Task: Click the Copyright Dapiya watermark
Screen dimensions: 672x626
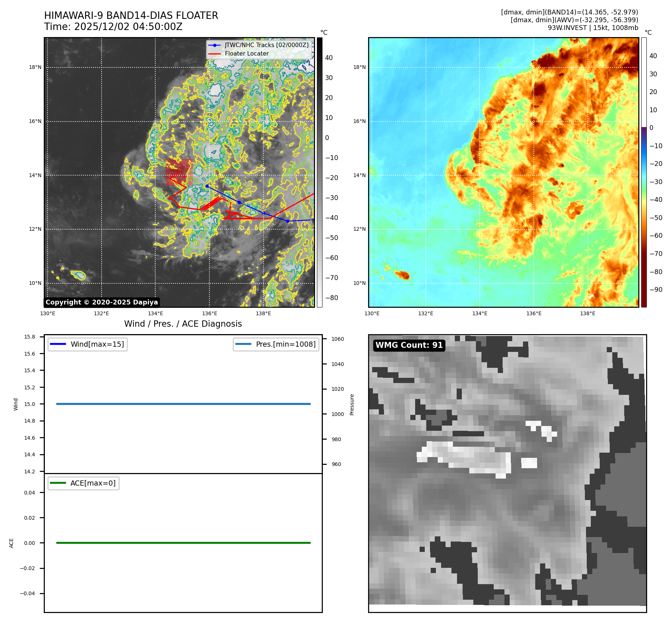Action: (x=102, y=302)
